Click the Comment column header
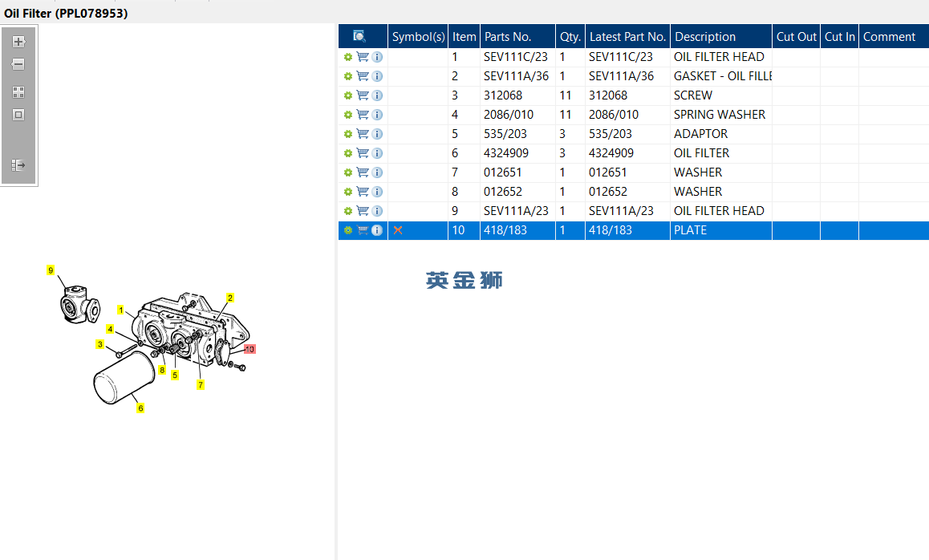This screenshot has width=929, height=560. (x=894, y=36)
